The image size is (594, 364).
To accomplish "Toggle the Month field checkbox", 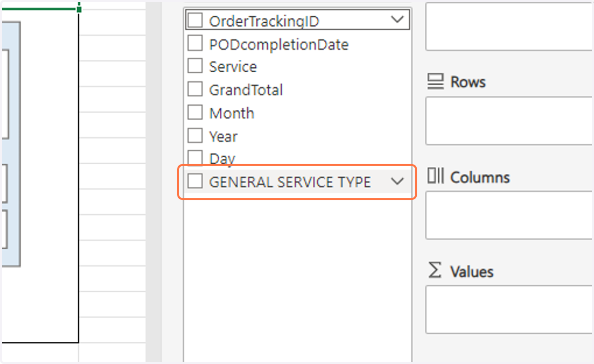I will tap(195, 112).
